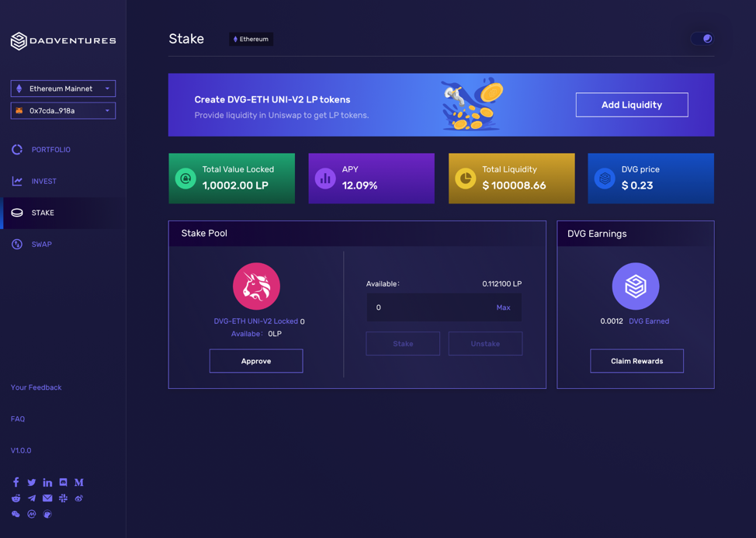
Task: Open the Reddit alien icon
Action: pyautogui.click(x=16, y=498)
